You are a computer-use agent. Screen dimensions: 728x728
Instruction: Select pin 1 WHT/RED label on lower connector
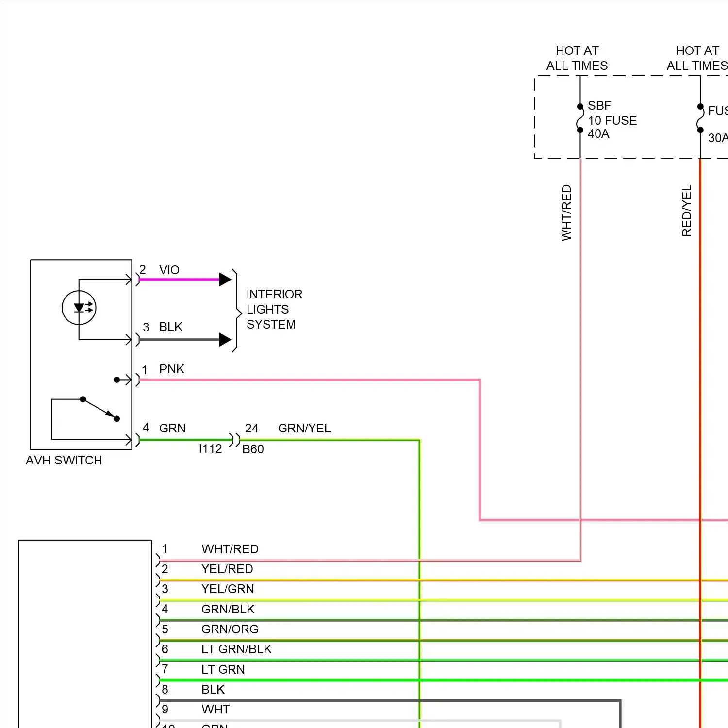tap(230, 549)
